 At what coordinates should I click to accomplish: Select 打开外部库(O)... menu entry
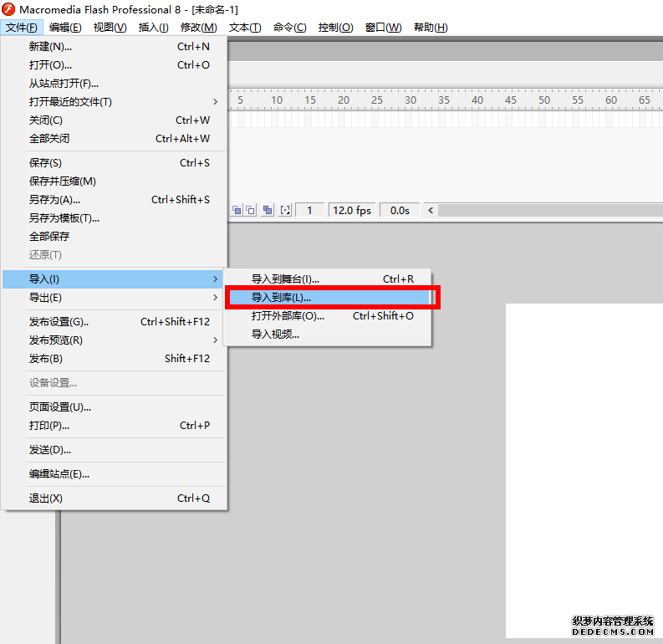point(288,316)
